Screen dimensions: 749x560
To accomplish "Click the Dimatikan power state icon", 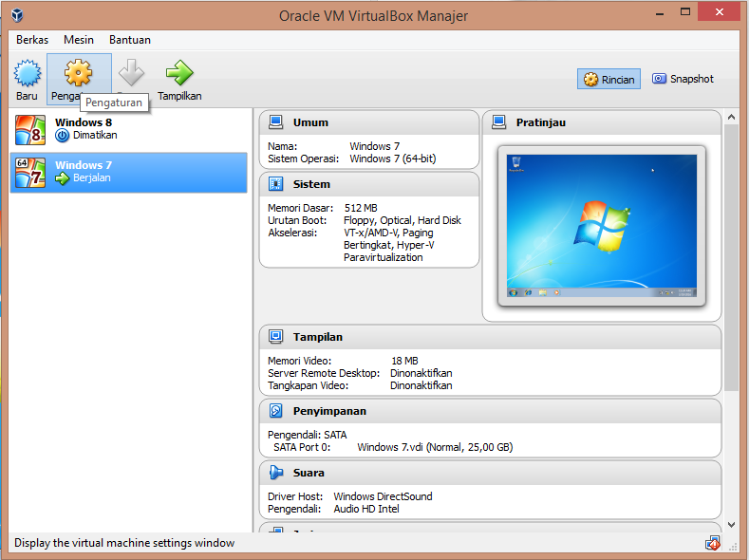I will [62, 136].
